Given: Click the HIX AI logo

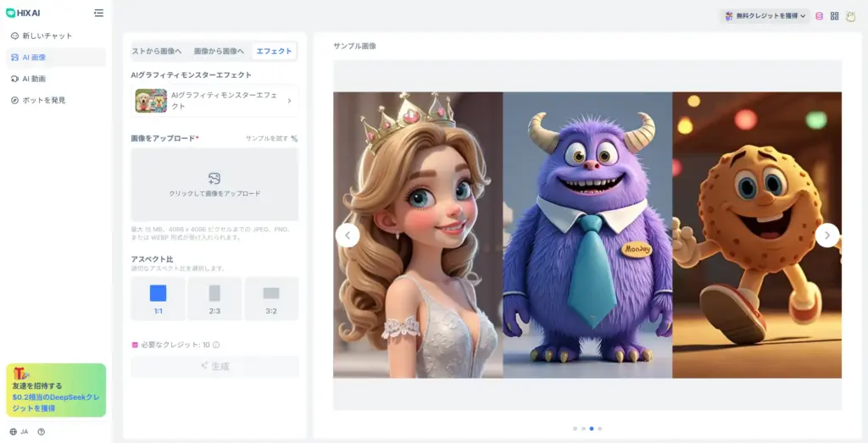Looking at the screenshot, I should click(24, 13).
